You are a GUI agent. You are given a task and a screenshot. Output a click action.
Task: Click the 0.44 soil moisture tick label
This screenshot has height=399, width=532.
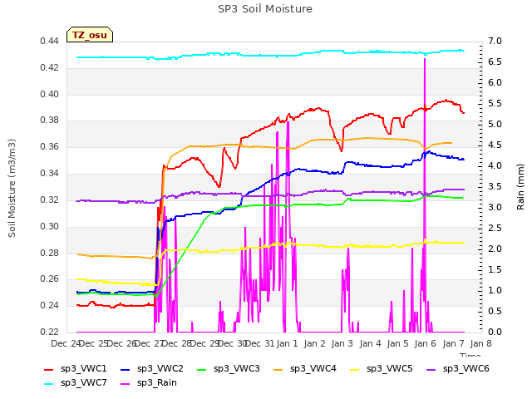(49, 42)
